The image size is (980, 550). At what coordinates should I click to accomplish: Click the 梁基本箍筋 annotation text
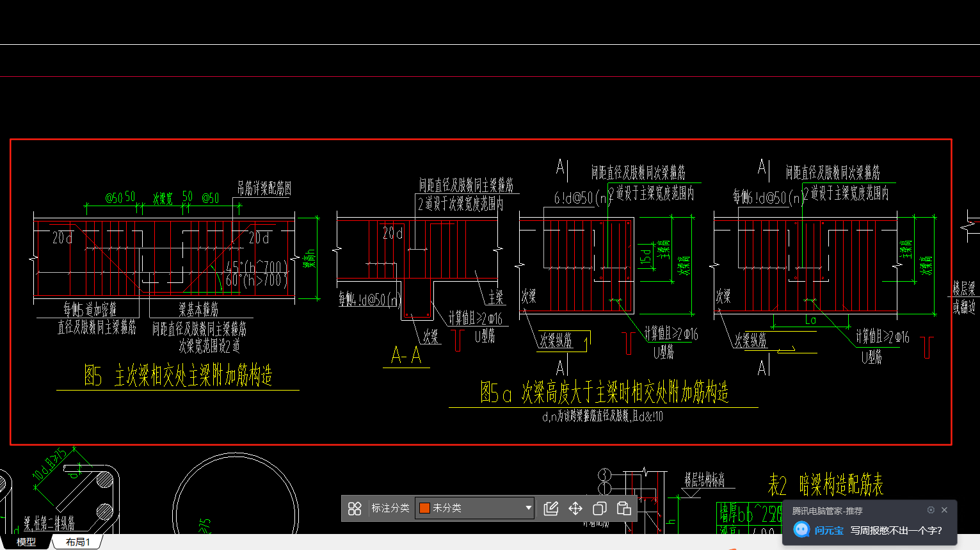click(198, 310)
